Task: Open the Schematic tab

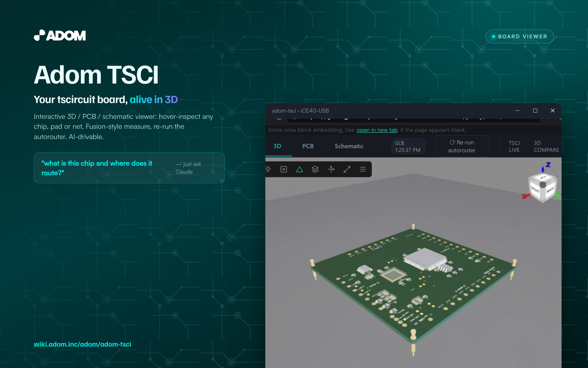Action: (x=349, y=146)
